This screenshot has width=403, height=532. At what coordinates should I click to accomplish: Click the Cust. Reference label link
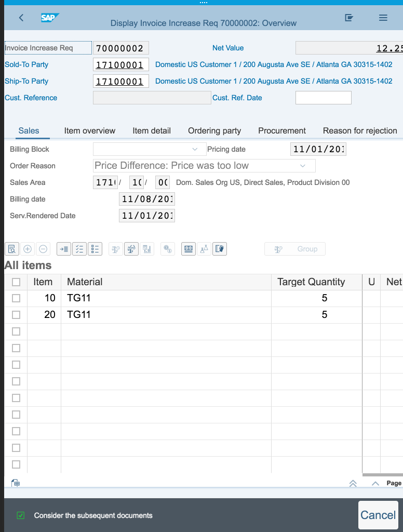coord(31,98)
